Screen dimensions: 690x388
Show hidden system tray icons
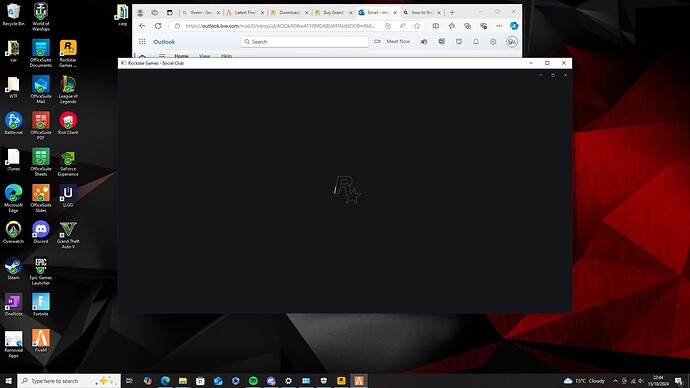point(615,381)
